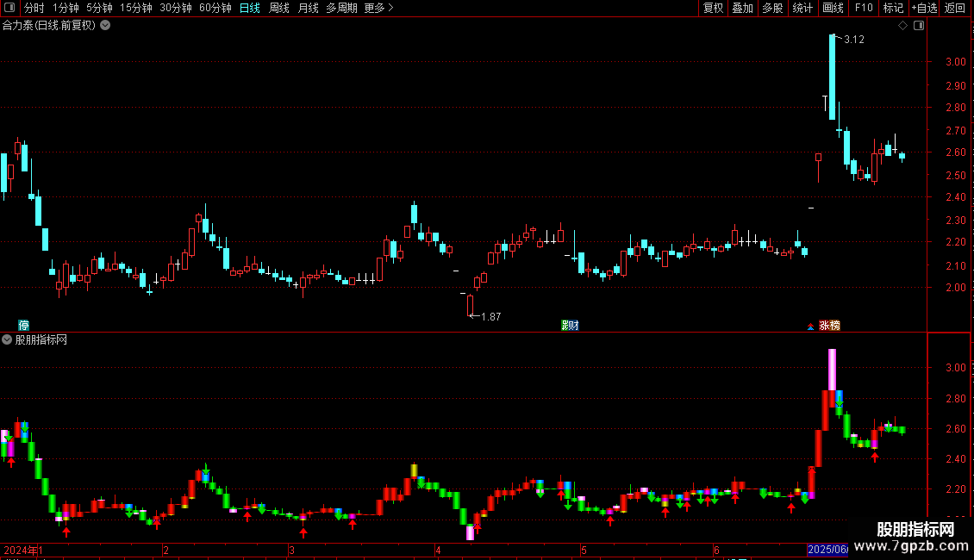Select the 60分钟 period tab
The image size is (974, 560).
pyautogui.click(x=215, y=8)
